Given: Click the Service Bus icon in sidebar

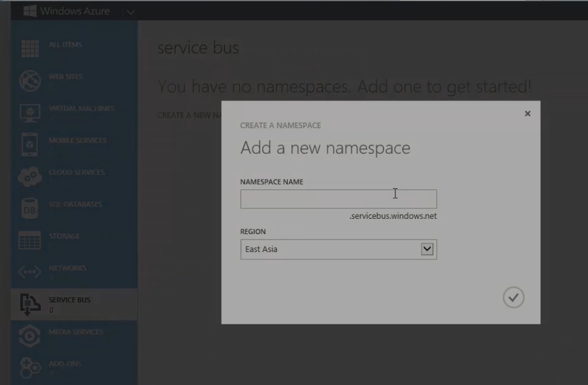Looking at the screenshot, I should 30,304.
